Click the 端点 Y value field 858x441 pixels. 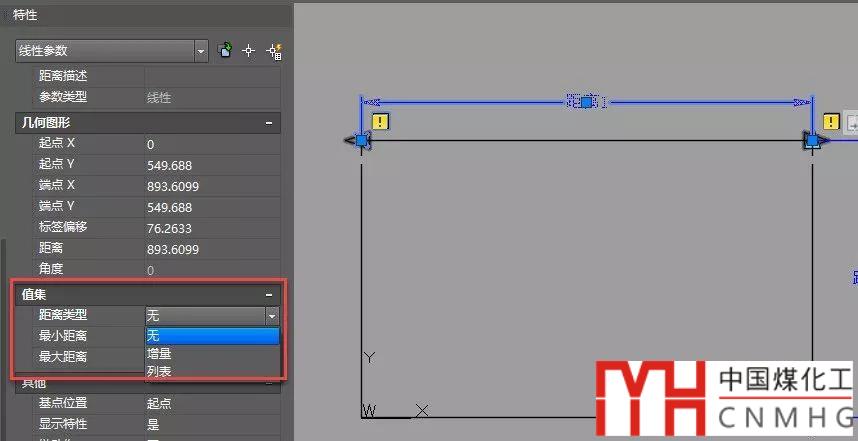pyautogui.click(x=212, y=207)
